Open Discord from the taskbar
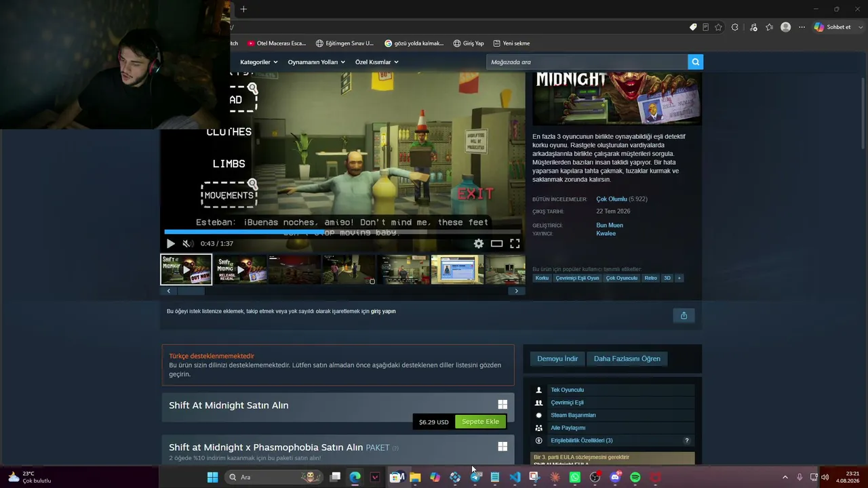Image resolution: width=868 pixels, height=488 pixels. (x=615, y=477)
